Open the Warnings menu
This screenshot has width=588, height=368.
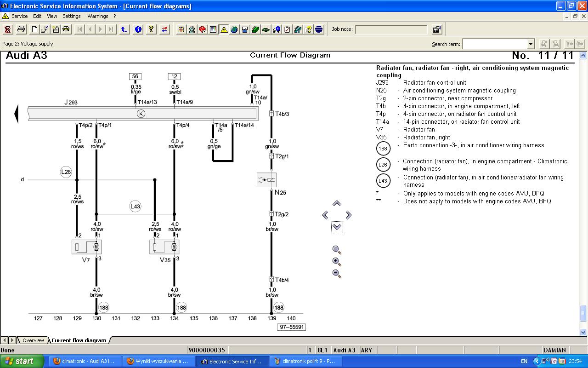coord(98,16)
